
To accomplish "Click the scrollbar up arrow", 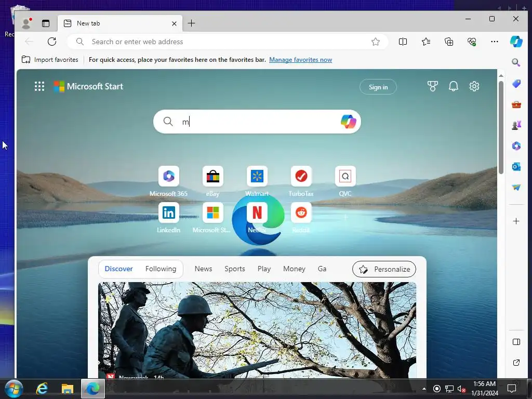I will coord(501,75).
